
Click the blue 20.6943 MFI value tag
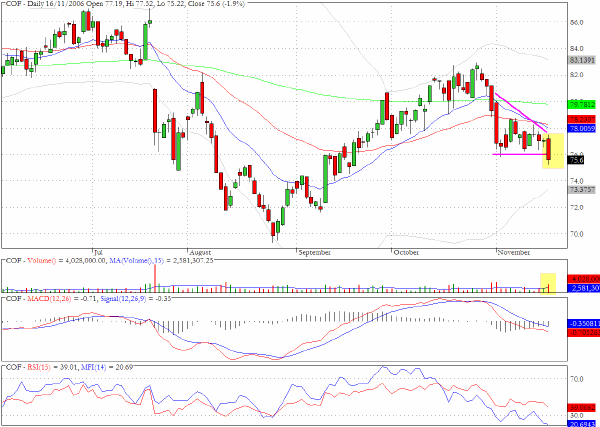(x=582, y=424)
